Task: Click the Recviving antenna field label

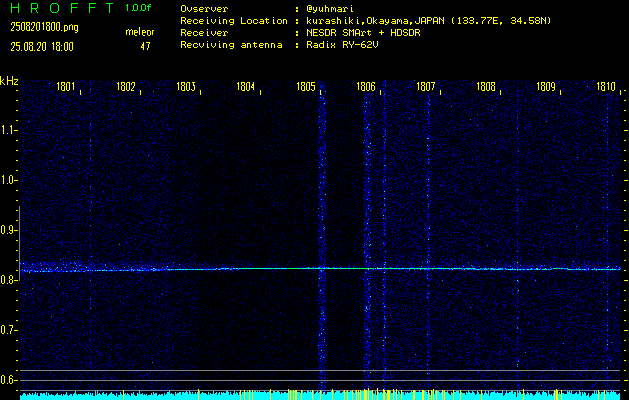Action: pos(231,45)
